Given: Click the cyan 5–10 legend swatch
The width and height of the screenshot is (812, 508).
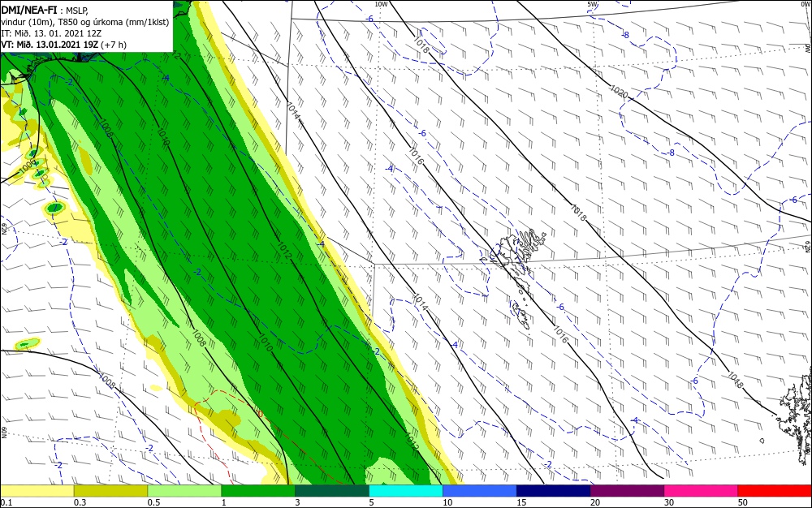Looking at the screenshot, I should pyautogui.click(x=405, y=491).
